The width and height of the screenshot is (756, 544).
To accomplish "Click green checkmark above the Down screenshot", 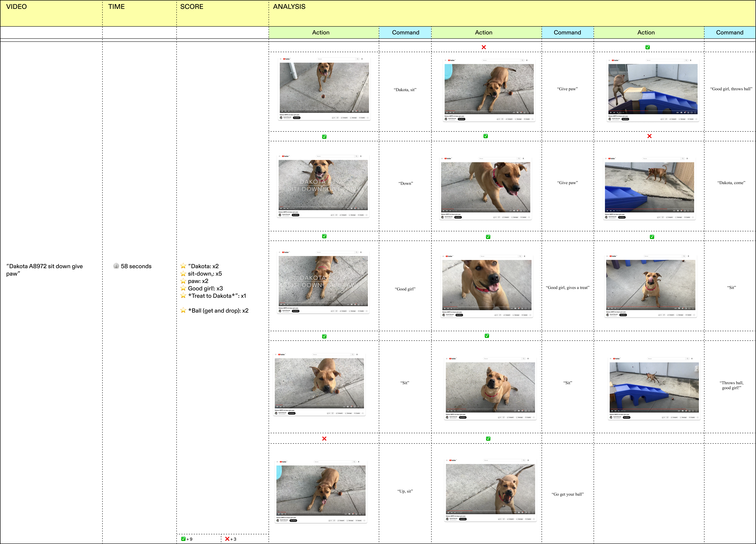I will pos(324,137).
